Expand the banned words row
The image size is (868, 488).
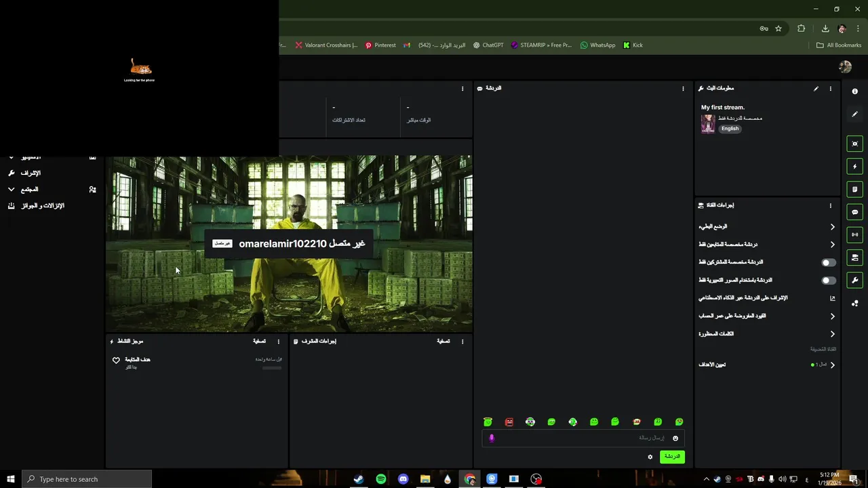pos(767,333)
